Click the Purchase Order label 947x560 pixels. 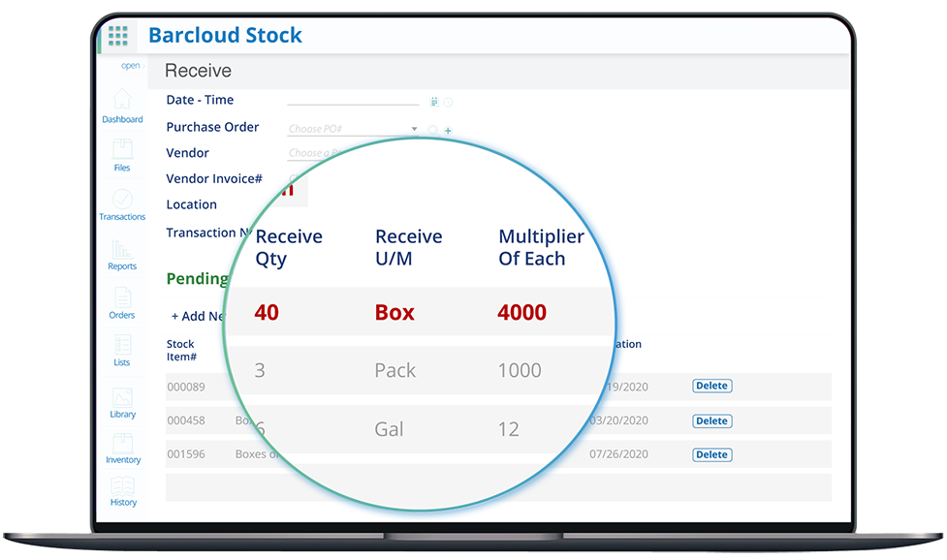tap(212, 127)
